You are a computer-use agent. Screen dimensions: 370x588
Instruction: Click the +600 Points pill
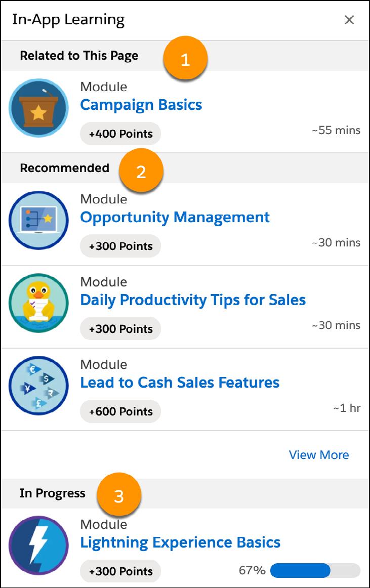(x=120, y=411)
